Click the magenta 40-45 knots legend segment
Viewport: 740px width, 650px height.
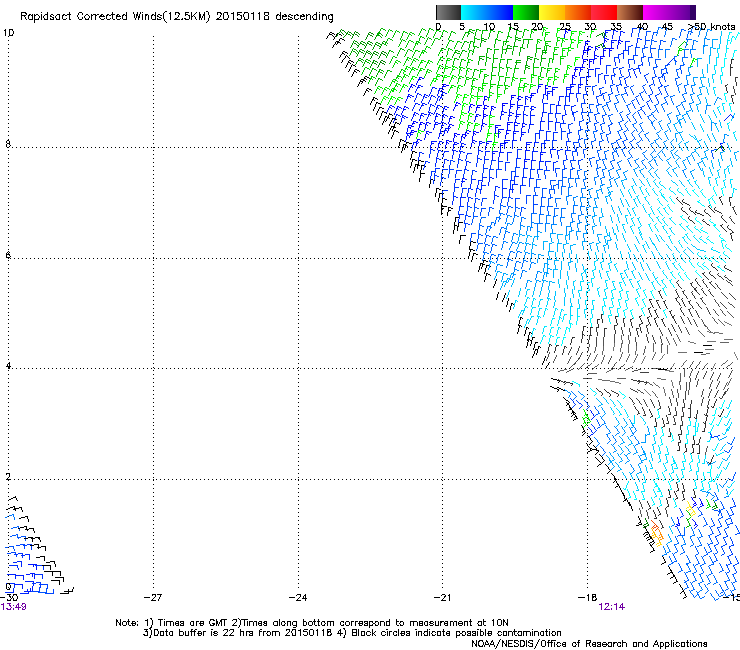pos(656,12)
